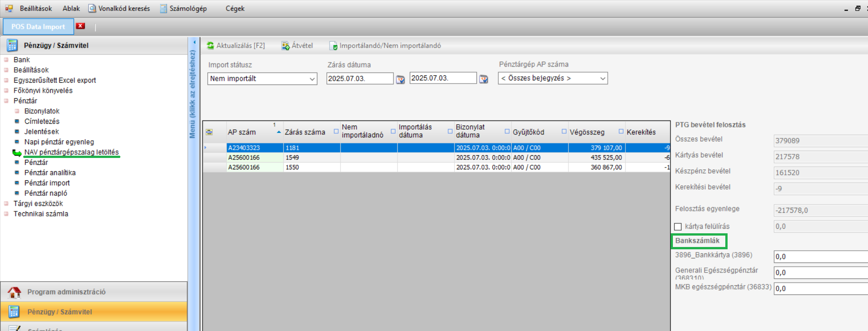
Task: Open the Cégek menu
Action: click(235, 9)
